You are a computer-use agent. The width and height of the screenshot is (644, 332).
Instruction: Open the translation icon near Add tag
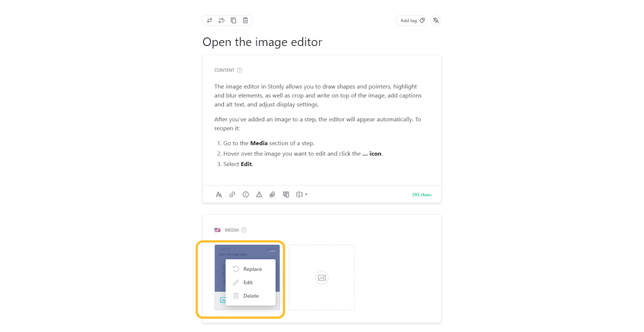pos(435,20)
